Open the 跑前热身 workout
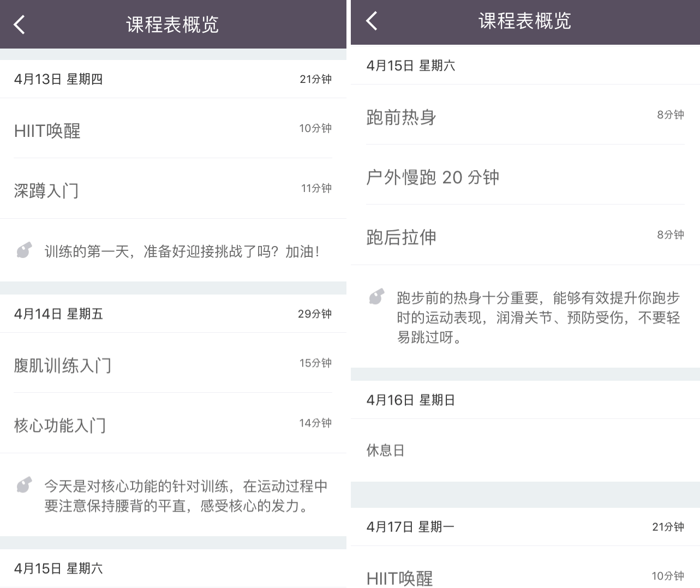This screenshot has height=588, width=700. tap(525, 115)
